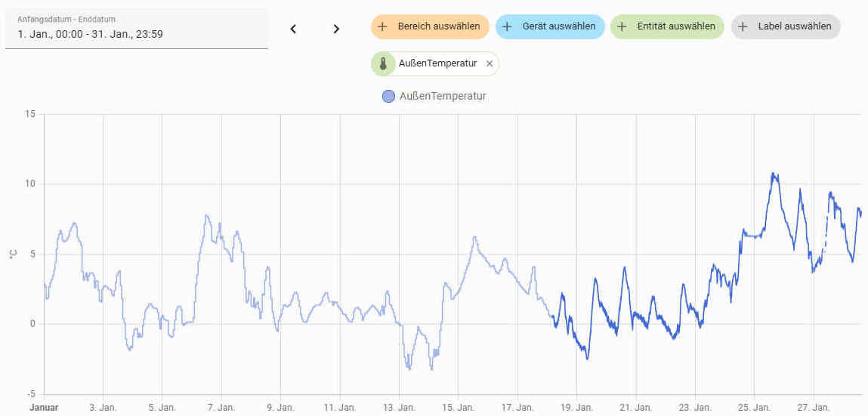Click plus icon on Label auswählen
The width and height of the screenshot is (868, 416).
[743, 26]
